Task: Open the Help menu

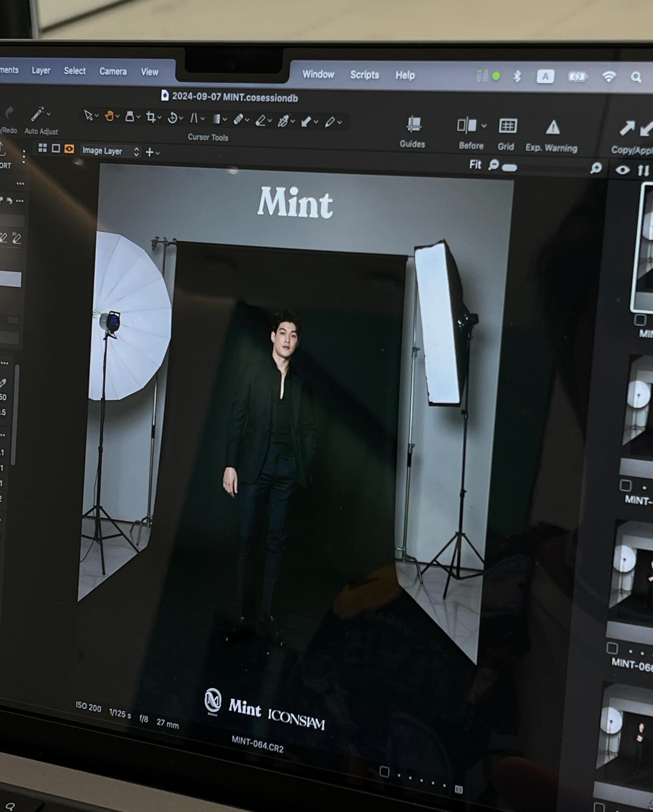Action: 405,75
